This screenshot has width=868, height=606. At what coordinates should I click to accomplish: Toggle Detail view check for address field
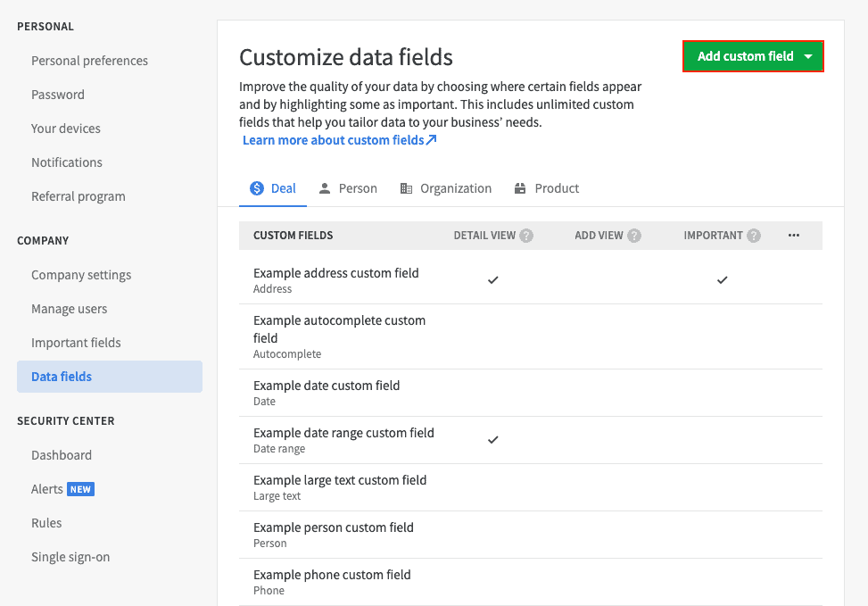492,279
